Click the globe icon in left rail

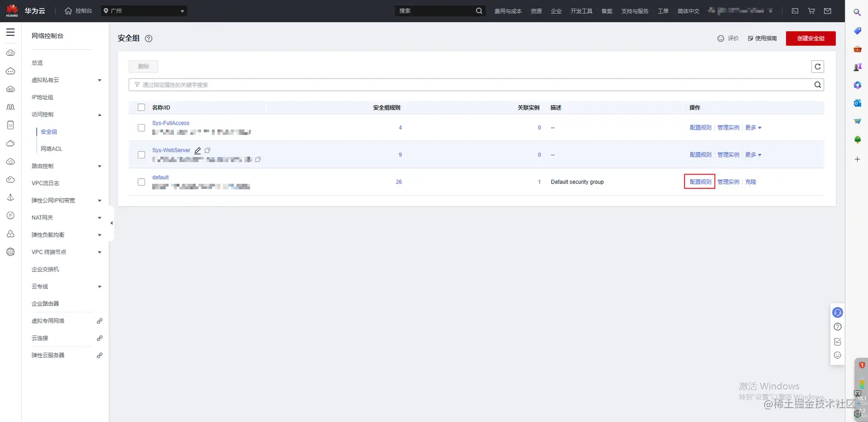(10, 251)
